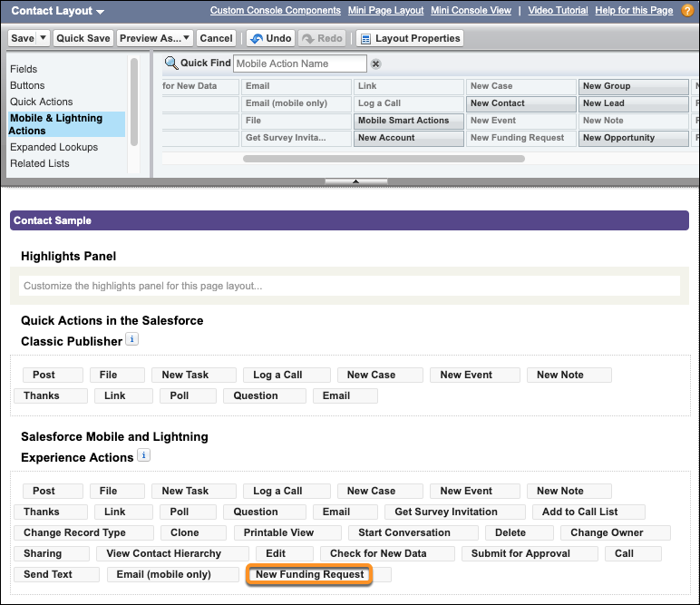This screenshot has height=605, width=700.
Task: Click the Undo button
Action: point(270,39)
